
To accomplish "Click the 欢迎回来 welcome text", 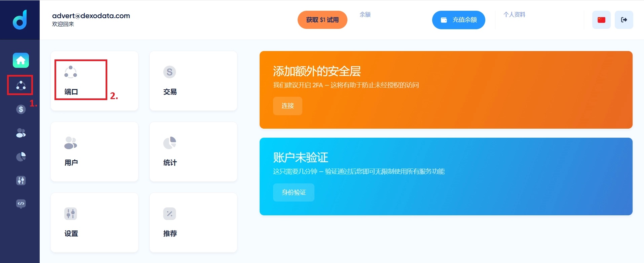I will [x=63, y=24].
